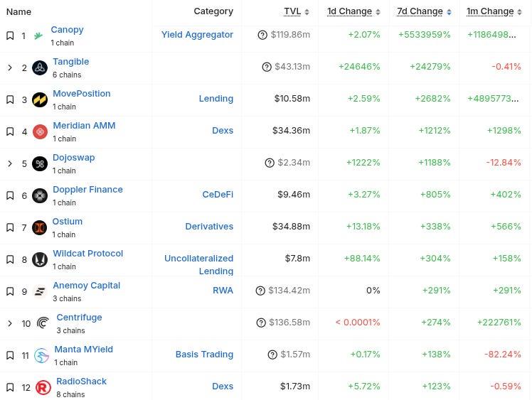The width and height of the screenshot is (532, 400).
Task: Toggle bookmark on Anemoy Capital row
Action: [x=10, y=291]
